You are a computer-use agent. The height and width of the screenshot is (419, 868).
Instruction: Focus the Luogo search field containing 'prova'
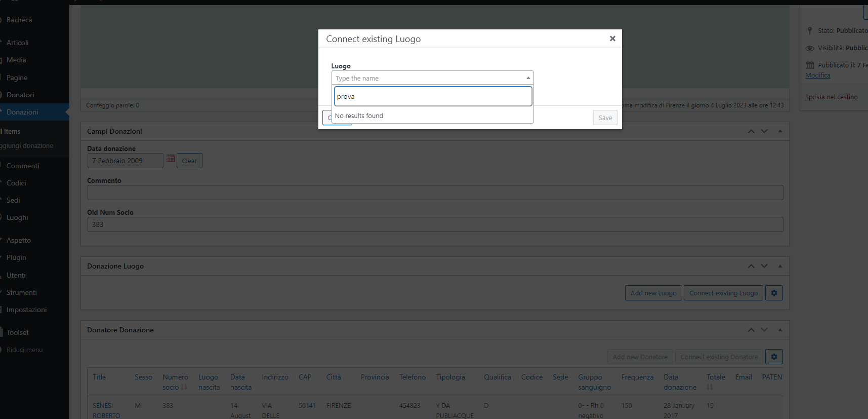[x=433, y=96]
